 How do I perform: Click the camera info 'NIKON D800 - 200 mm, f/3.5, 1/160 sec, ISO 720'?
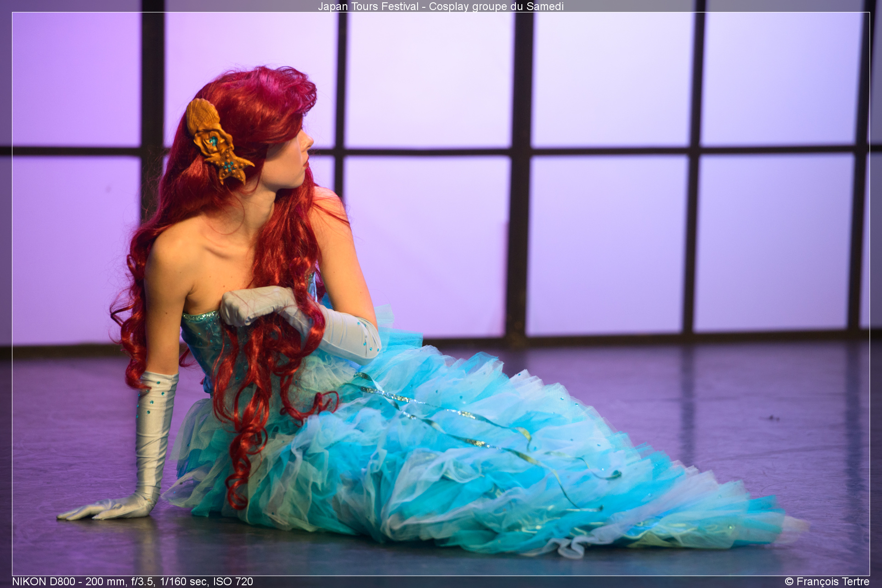coord(132,582)
